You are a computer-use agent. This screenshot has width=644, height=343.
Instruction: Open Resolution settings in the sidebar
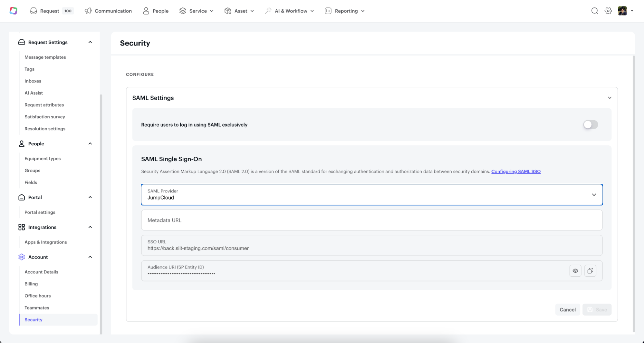(45, 129)
